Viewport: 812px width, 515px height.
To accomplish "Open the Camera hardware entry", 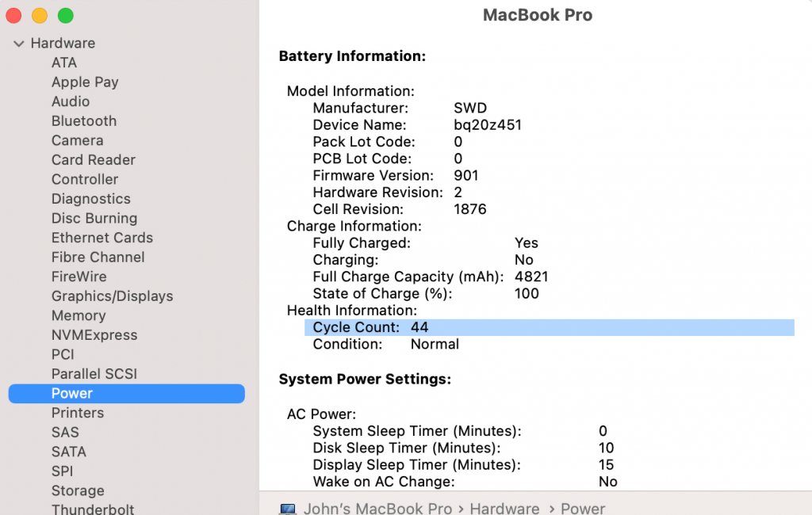I will pos(77,141).
